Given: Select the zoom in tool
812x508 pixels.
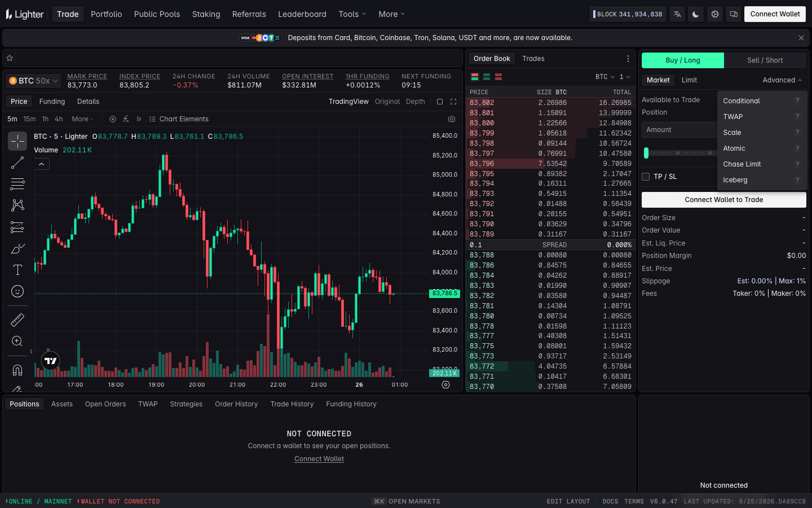Looking at the screenshot, I should (17, 341).
